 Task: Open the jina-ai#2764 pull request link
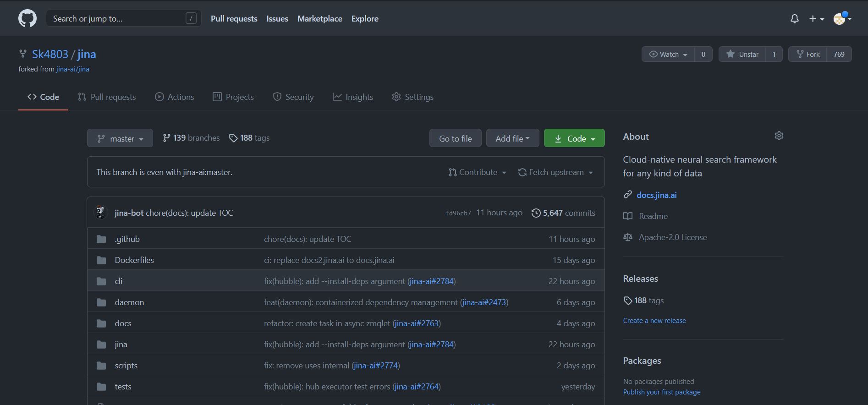(x=417, y=387)
